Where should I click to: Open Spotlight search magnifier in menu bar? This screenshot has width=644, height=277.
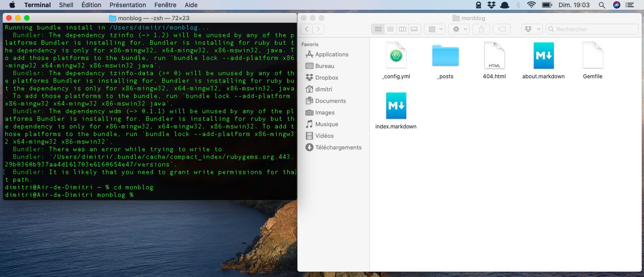point(602,5)
